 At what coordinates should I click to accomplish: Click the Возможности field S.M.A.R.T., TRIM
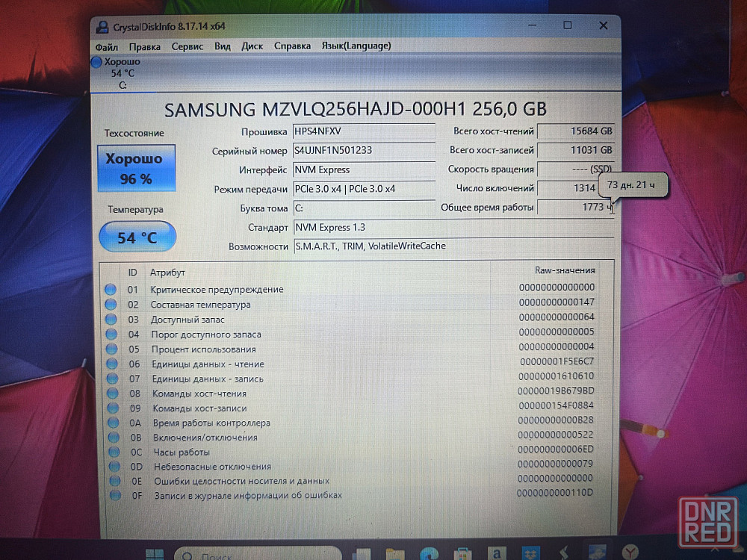tap(453, 246)
